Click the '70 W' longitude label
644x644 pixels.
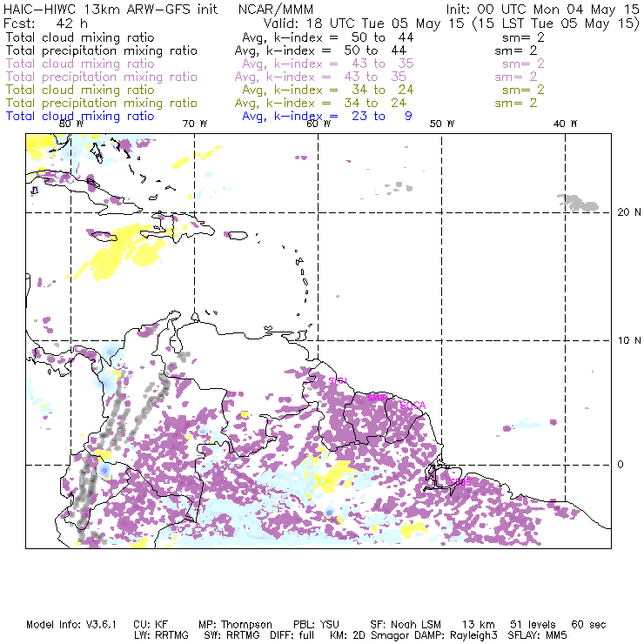(195, 124)
